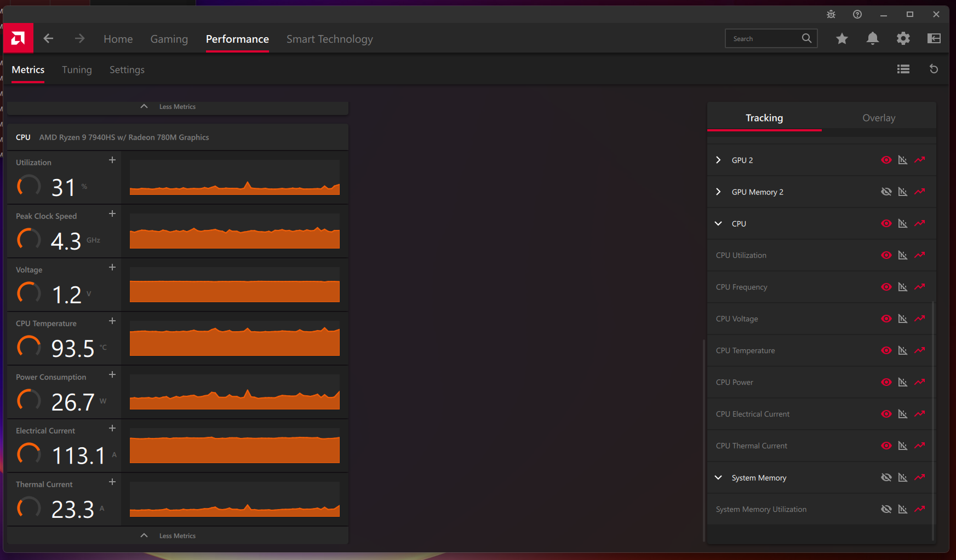
Task: Click the search magnifier icon
Action: [807, 38]
